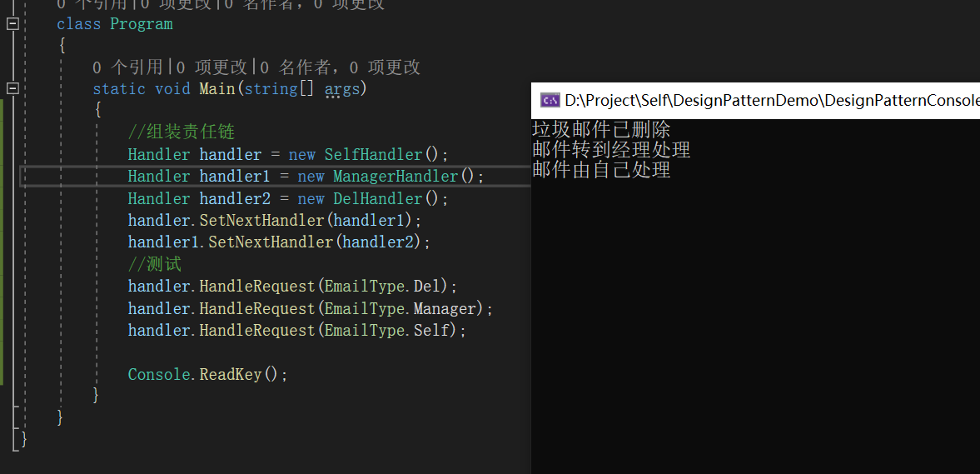Click console output line 垃圾邮件已删除

click(601, 129)
